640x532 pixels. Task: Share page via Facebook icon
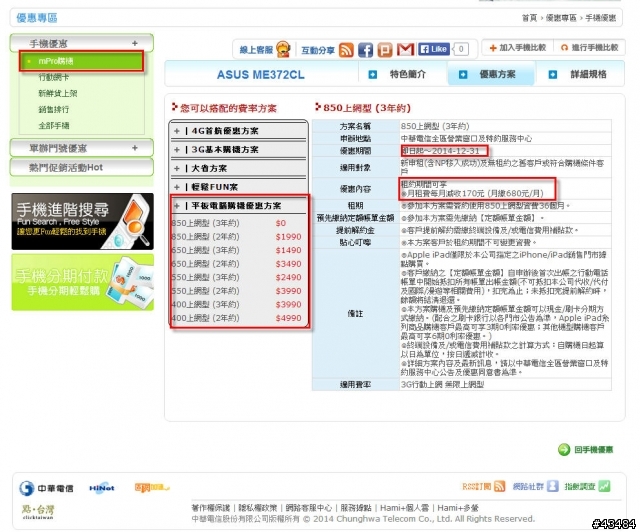[x=365, y=50]
